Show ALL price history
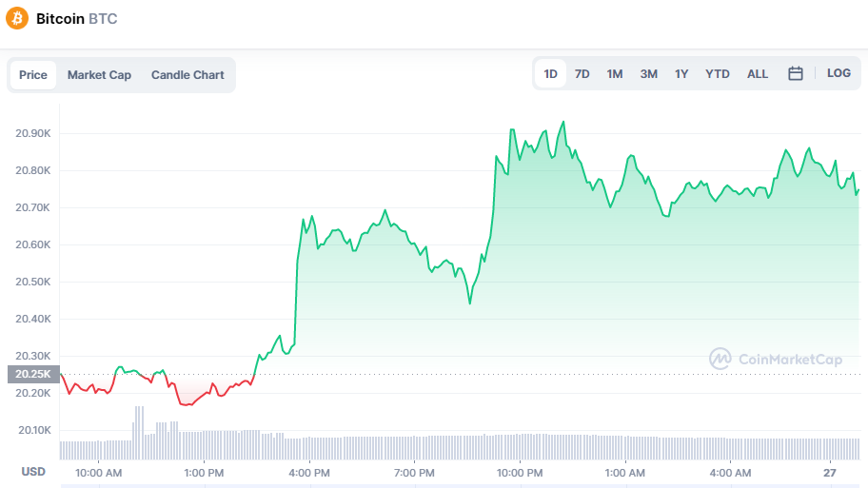Viewport: 868px width, 488px height. (x=758, y=74)
